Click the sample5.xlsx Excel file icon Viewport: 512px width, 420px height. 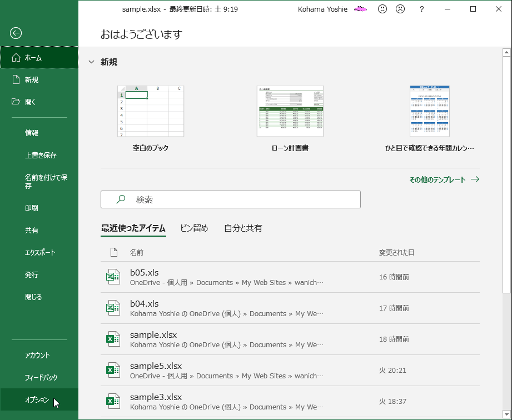[x=113, y=370]
